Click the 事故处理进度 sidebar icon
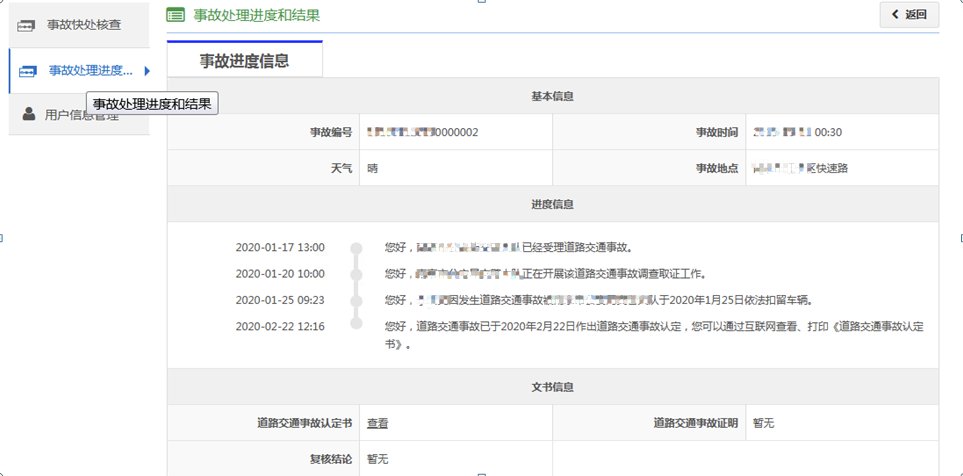 click(x=28, y=70)
